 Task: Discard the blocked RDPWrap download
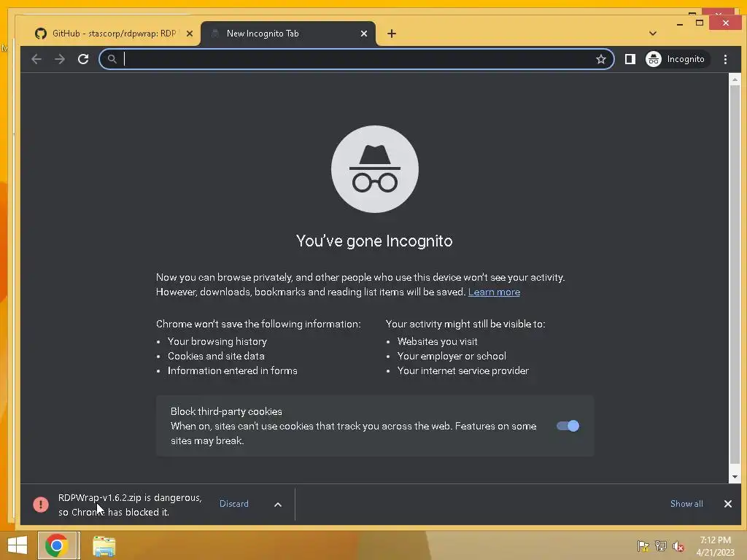[234, 504]
